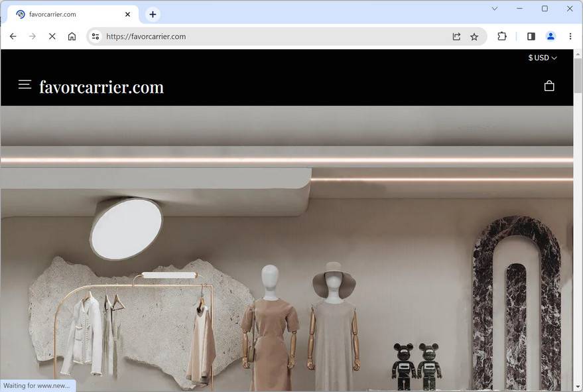Go back to previous page
This screenshot has width=583, height=392.
tap(13, 36)
